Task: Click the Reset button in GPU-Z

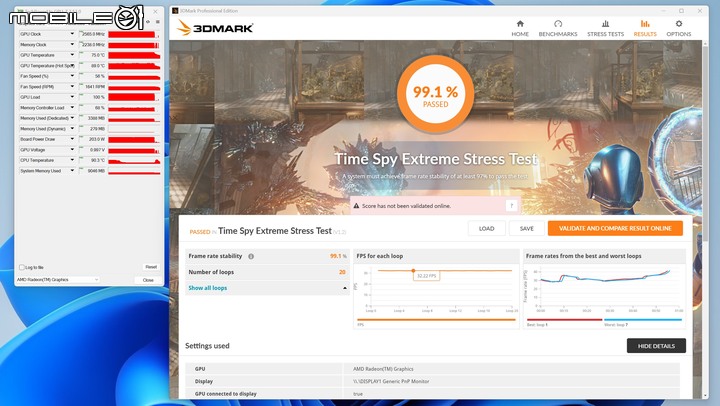Action: [x=151, y=267]
